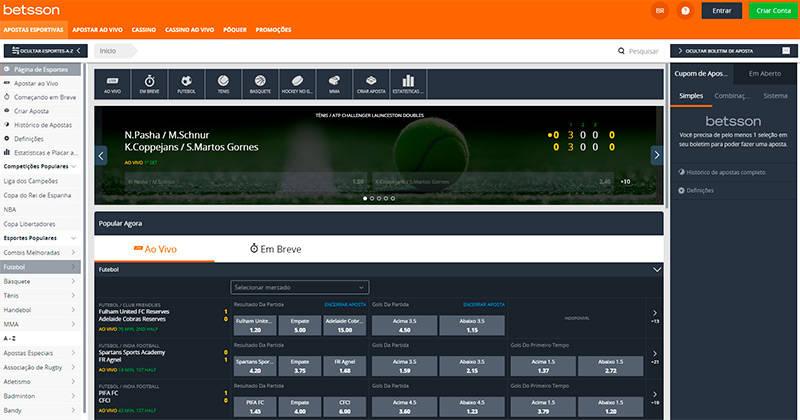This screenshot has width=800, height=420.
Task: Go to first banner slide dot
Action: click(365, 199)
